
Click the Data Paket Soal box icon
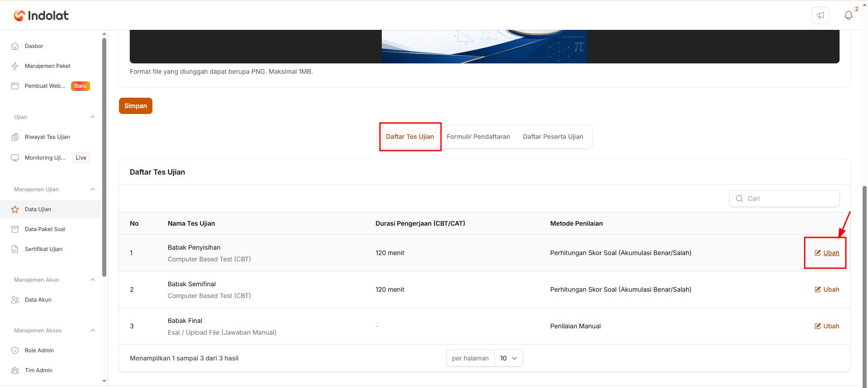[x=15, y=229]
